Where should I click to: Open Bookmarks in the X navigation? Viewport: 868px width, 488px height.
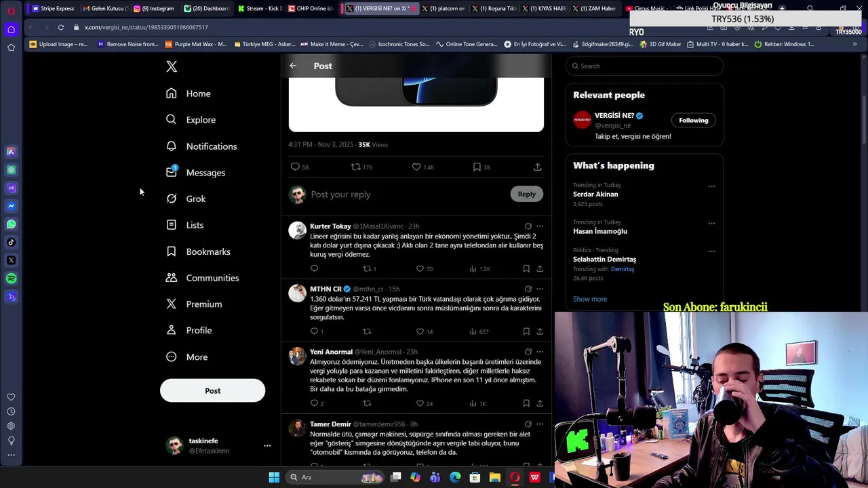(198, 251)
